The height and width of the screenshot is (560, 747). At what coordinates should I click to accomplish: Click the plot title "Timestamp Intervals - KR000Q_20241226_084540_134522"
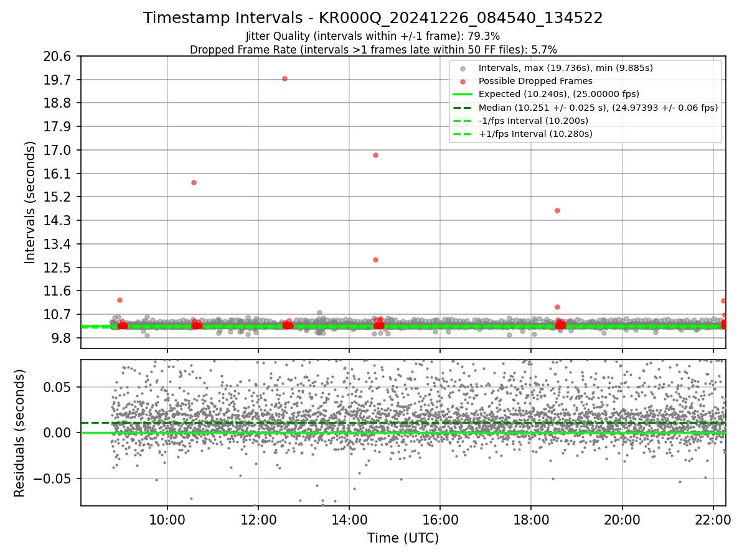pos(373,18)
